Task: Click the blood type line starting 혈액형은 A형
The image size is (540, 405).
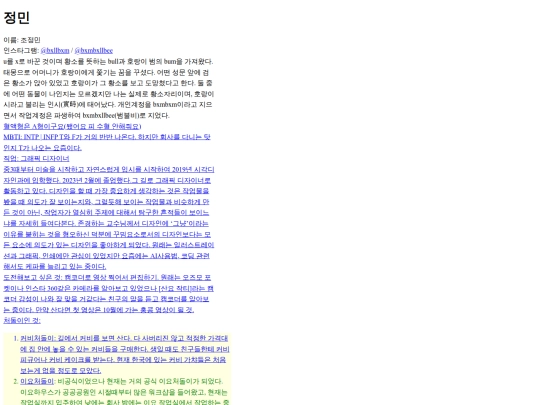Action: pos(72,126)
